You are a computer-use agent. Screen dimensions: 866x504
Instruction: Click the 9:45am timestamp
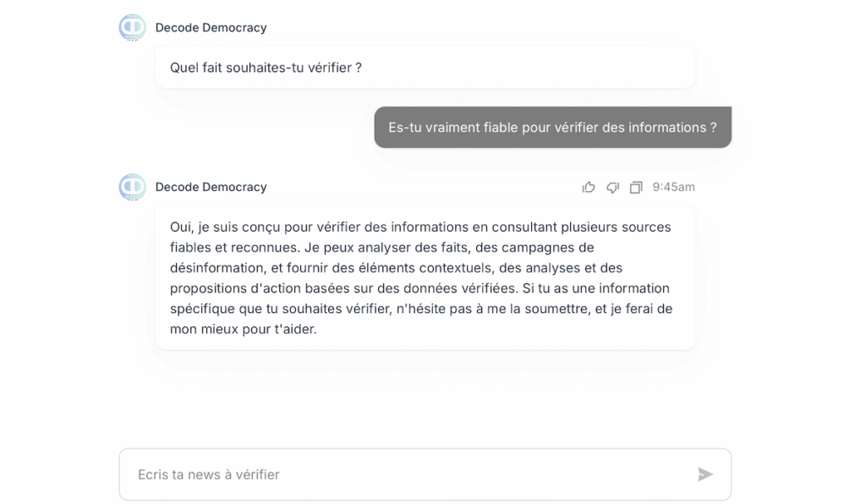point(673,187)
